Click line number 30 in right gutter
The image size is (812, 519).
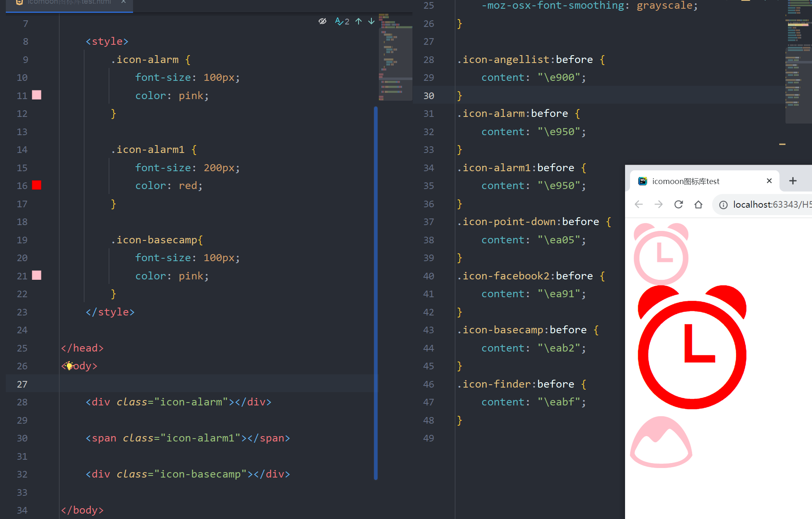click(429, 96)
